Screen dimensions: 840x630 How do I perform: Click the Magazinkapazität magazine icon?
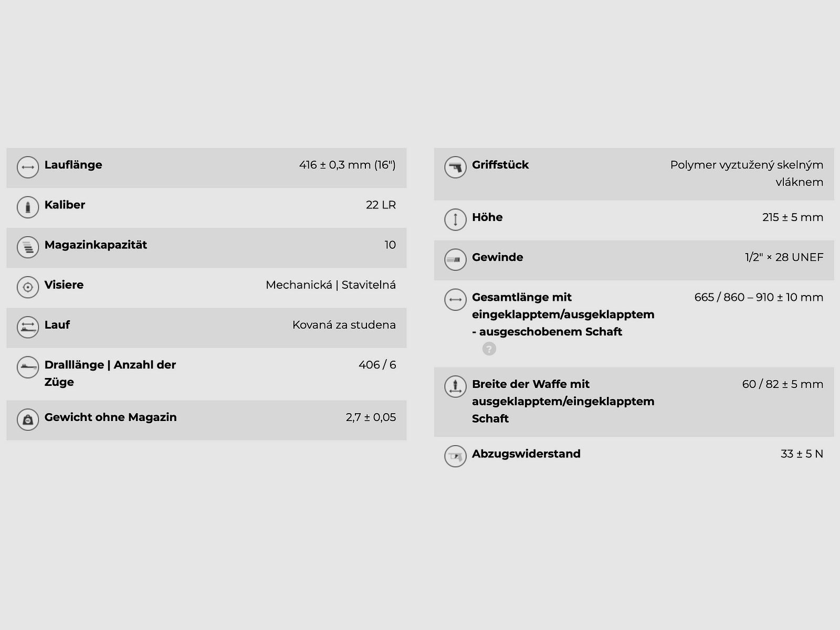pos(28,247)
